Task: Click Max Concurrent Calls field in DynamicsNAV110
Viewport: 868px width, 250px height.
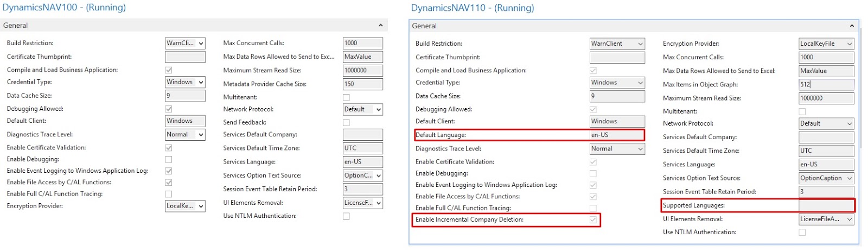Action: tap(826, 57)
